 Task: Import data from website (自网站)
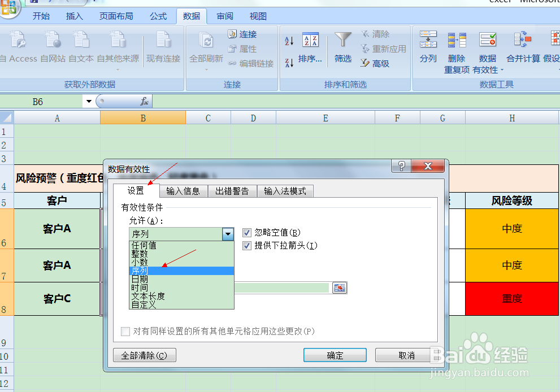(53, 47)
